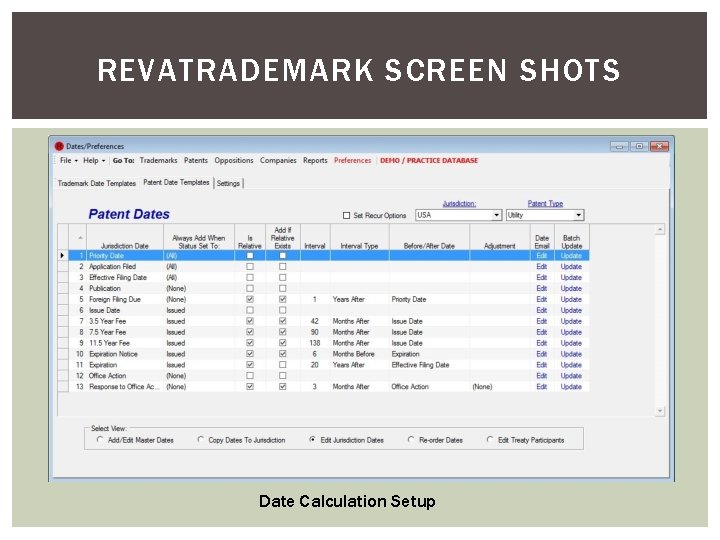Click Update for Response to Office Action
Image resolution: width=720 pixels, height=540 pixels.
pyautogui.click(x=571, y=387)
